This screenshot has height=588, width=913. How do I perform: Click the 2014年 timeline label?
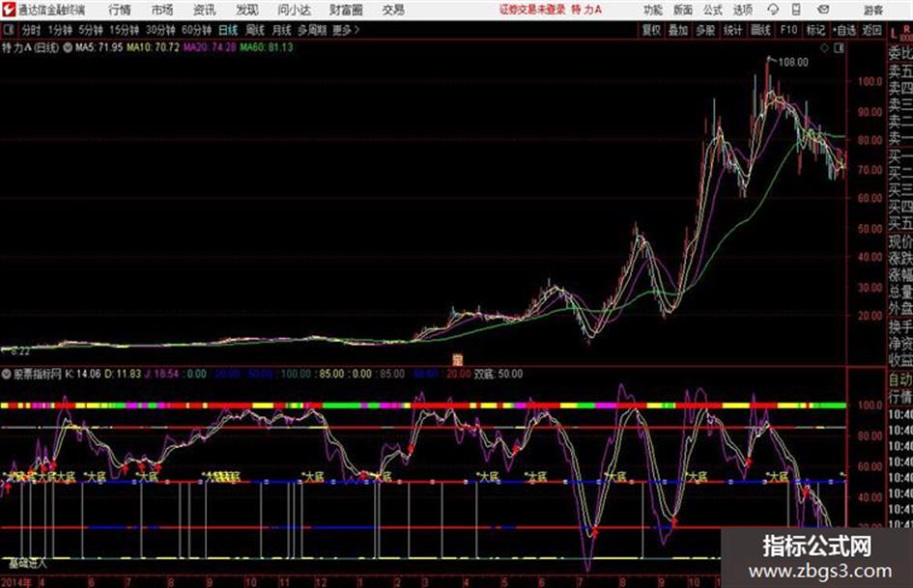point(16,581)
